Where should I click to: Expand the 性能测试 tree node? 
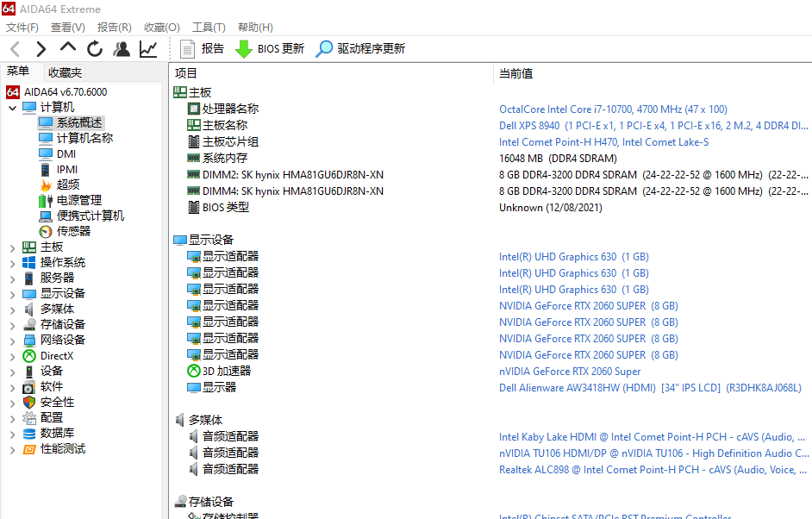click(12, 449)
